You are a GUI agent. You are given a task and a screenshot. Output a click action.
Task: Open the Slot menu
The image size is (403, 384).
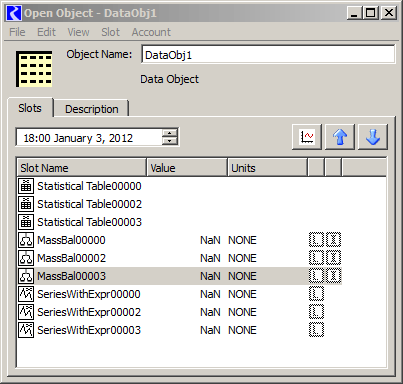[110, 32]
